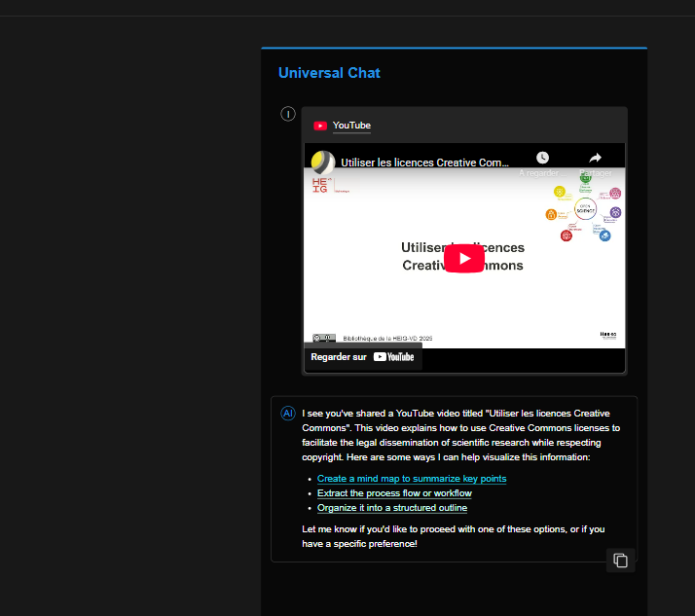Click the Open Science diagram in the video thumbnail
This screenshot has width=695, height=616.
click(585, 208)
